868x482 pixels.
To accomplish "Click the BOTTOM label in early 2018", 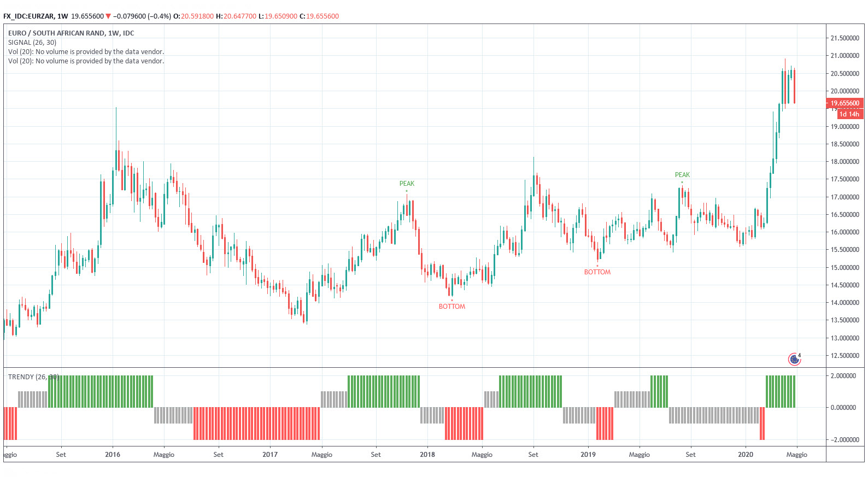I will [452, 307].
